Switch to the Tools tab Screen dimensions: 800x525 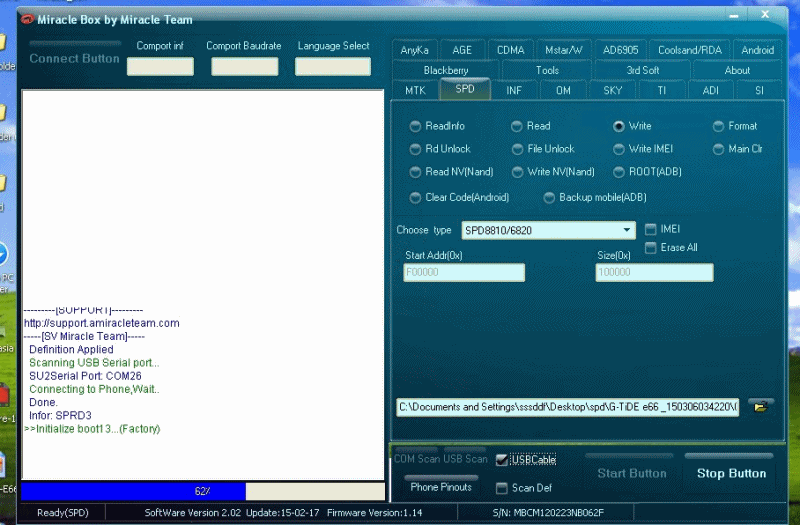547,70
